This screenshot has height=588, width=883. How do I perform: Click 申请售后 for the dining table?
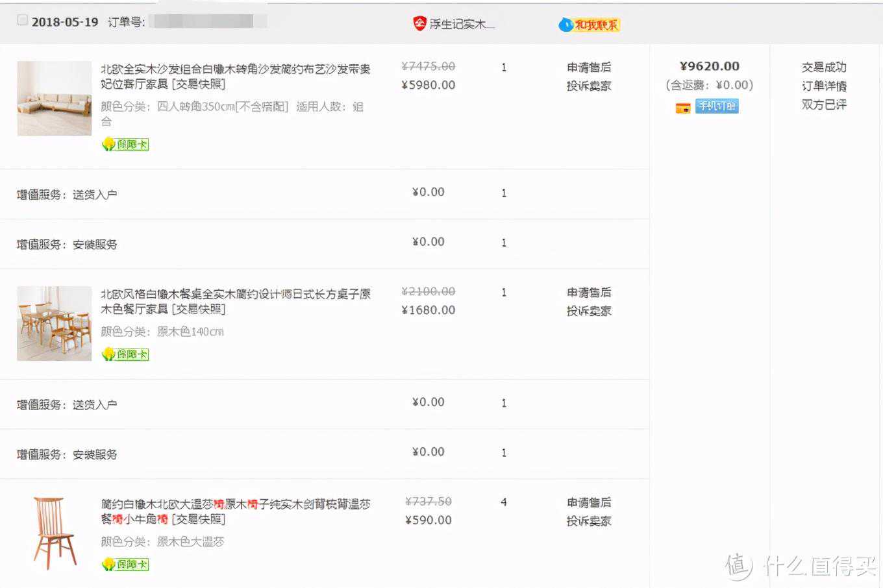pos(588,293)
